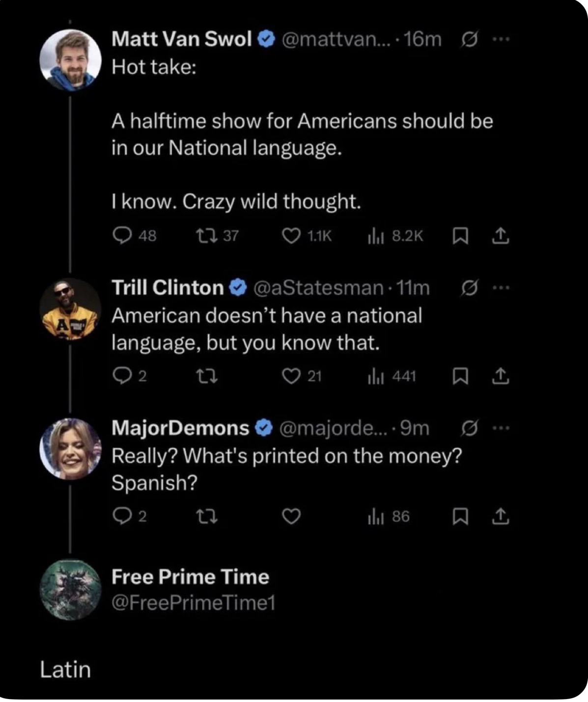Open Matt Van Swol's profile name link
The image size is (588, 702).
point(182,39)
